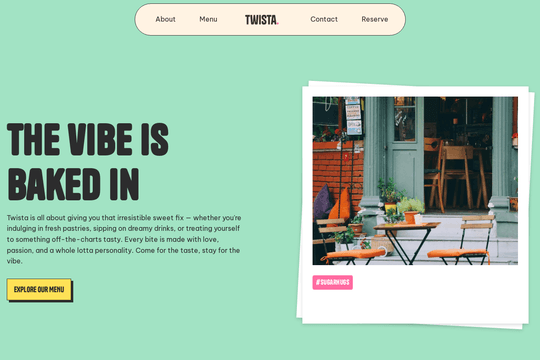Open the Contact nav link

coord(324,19)
